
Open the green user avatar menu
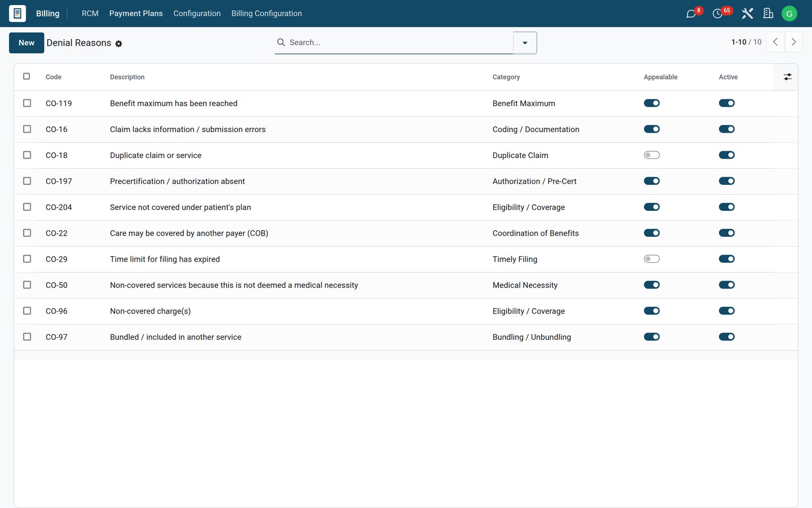[x=789, y=14]
